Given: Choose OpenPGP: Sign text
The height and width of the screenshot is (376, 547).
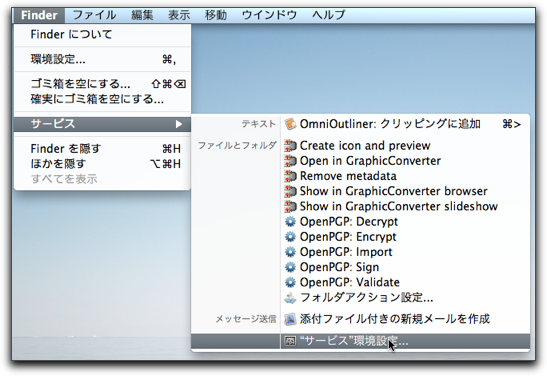Looking at the screenshot, I should [339, 267].
